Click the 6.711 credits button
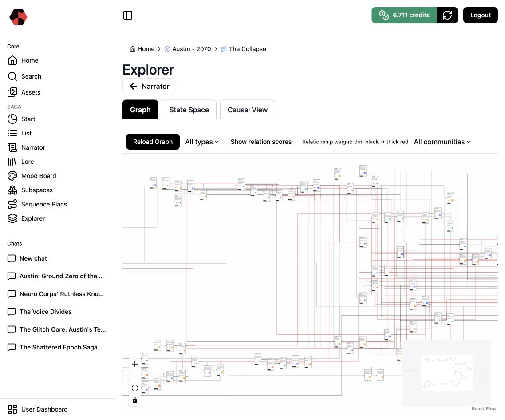The width and height of the screenshot is (505, 420). pyautogui.click(x=404, y=15)
